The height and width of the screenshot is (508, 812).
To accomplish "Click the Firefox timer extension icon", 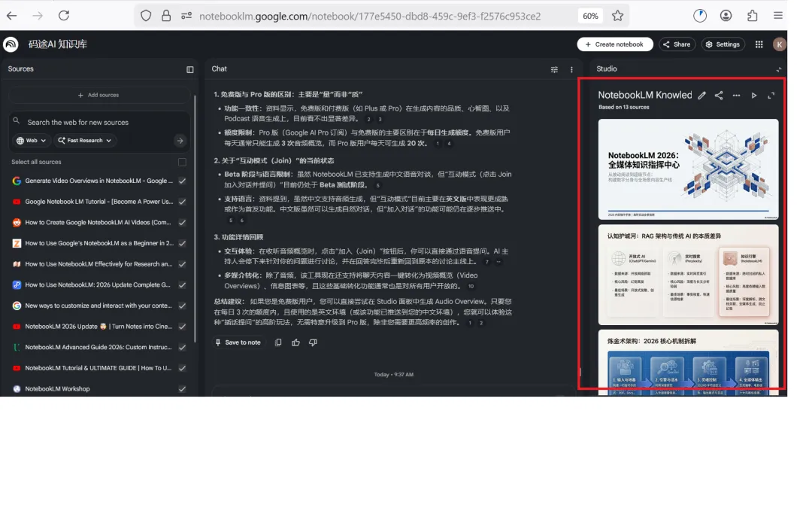I will point(700,16).
